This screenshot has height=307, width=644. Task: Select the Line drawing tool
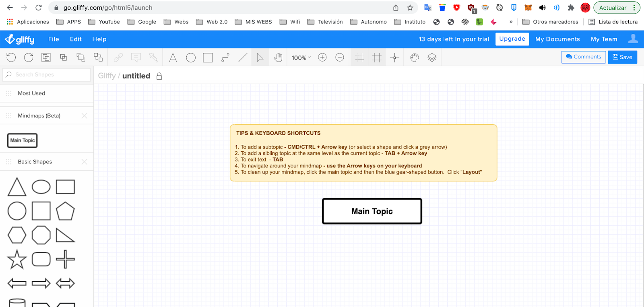tap(243, 58)
